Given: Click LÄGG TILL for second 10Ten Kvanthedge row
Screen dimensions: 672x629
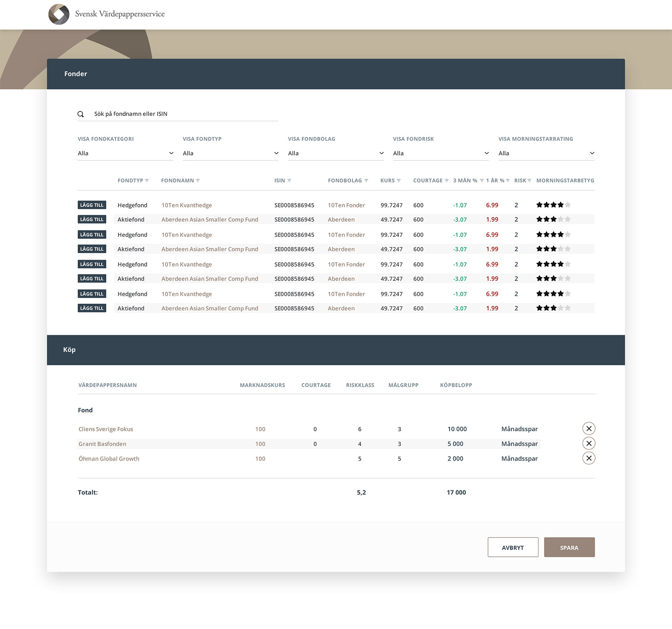Looking at the screenshot, I should point(92,235).
